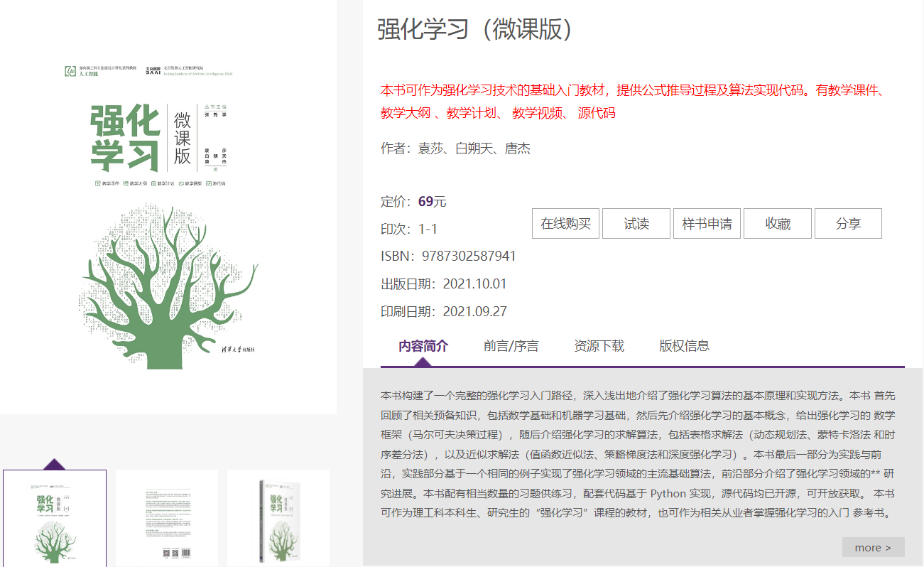Click the red promotional description text
This screenshot has height=567, width=924.
coord(632,102)
